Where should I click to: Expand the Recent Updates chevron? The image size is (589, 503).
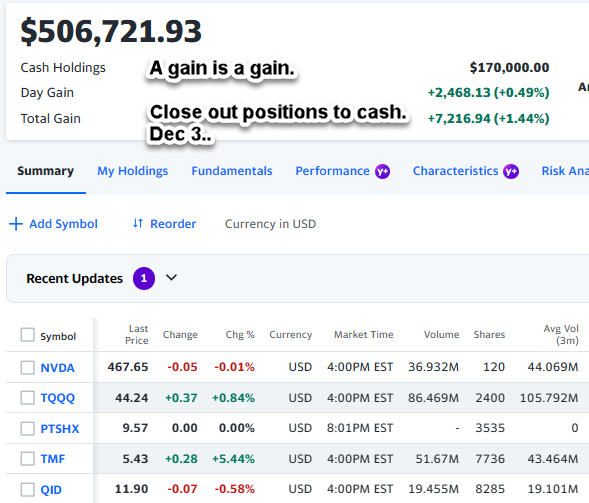click(x=171, y=278)
